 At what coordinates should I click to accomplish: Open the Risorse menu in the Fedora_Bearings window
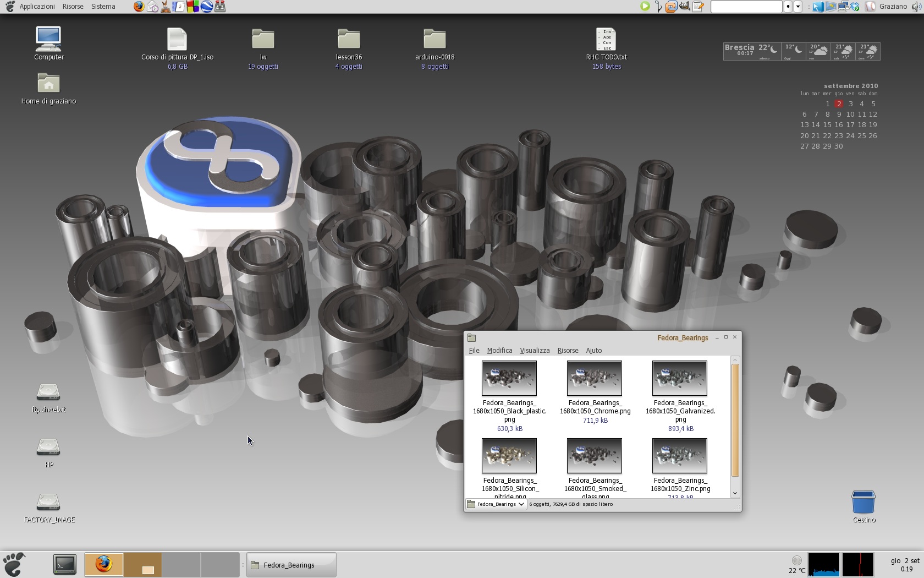pyautogui.click(x=568, y=351)
